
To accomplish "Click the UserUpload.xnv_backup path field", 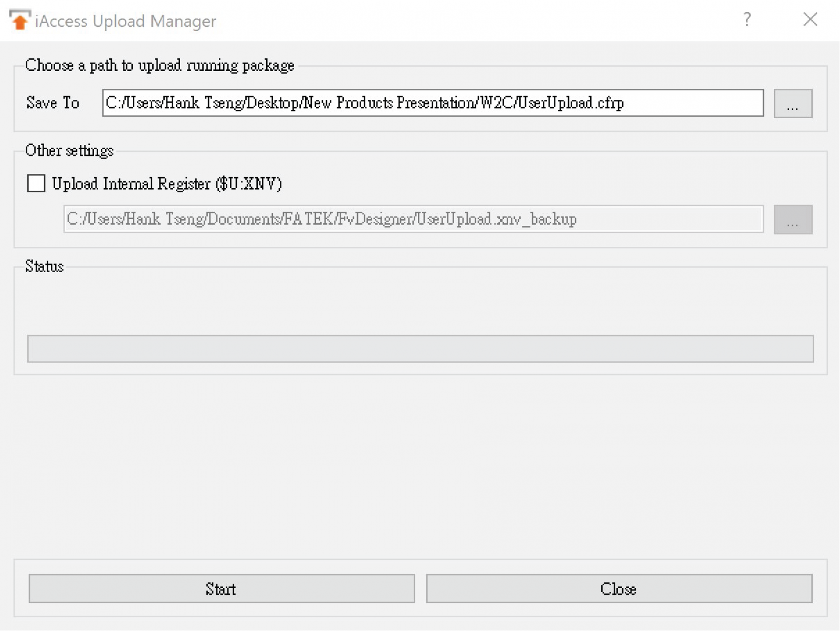I will (413, 219).
